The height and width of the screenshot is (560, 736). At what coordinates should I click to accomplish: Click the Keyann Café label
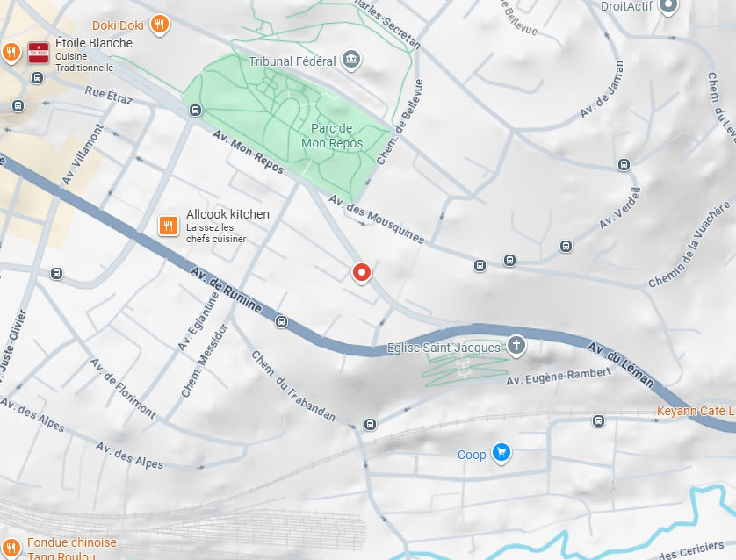pyautogui.click(x=696, y=412)
